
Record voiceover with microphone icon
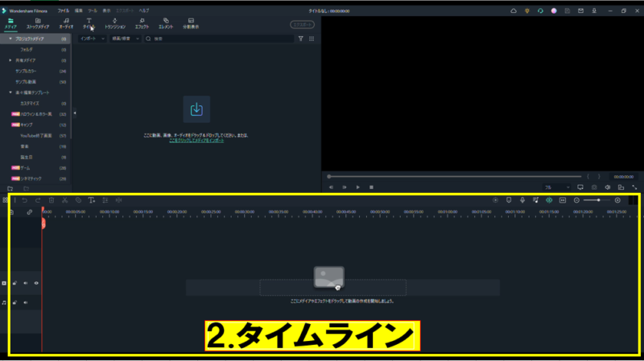coord(522,200)
